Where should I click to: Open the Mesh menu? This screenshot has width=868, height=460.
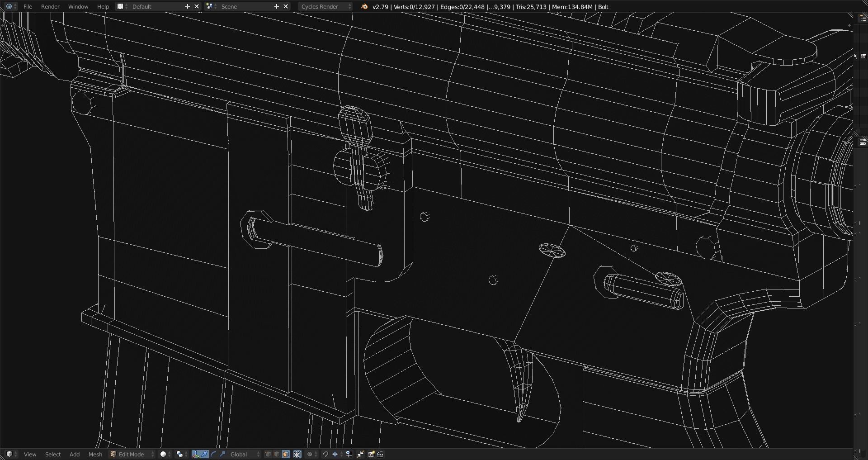click(95, 454)
